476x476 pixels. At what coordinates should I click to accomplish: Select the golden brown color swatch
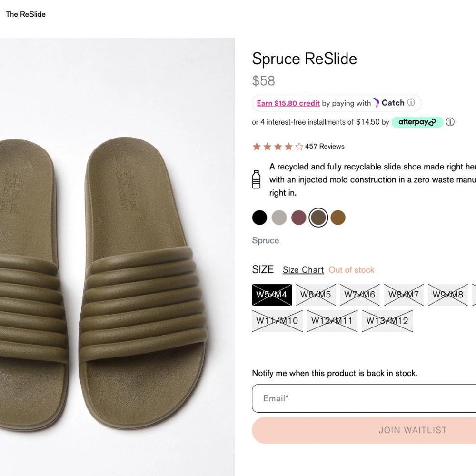(338, 218)
